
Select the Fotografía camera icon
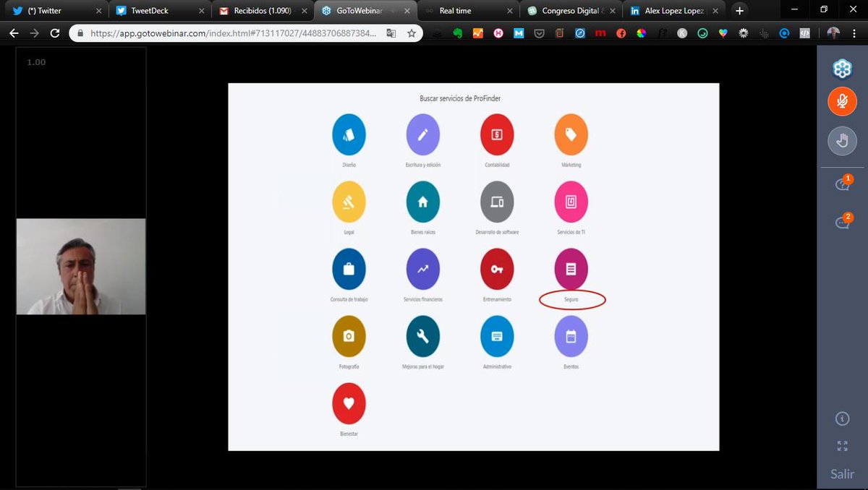point(349,336)
